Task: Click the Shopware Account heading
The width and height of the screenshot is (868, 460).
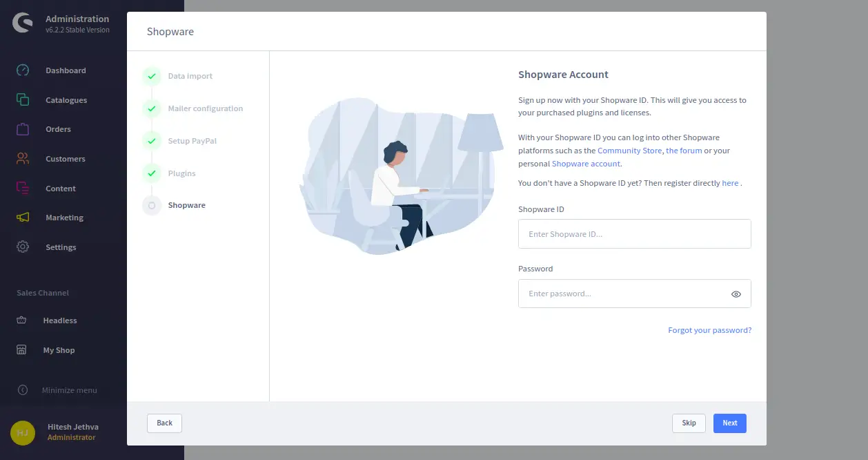Action: click(563, 75)
